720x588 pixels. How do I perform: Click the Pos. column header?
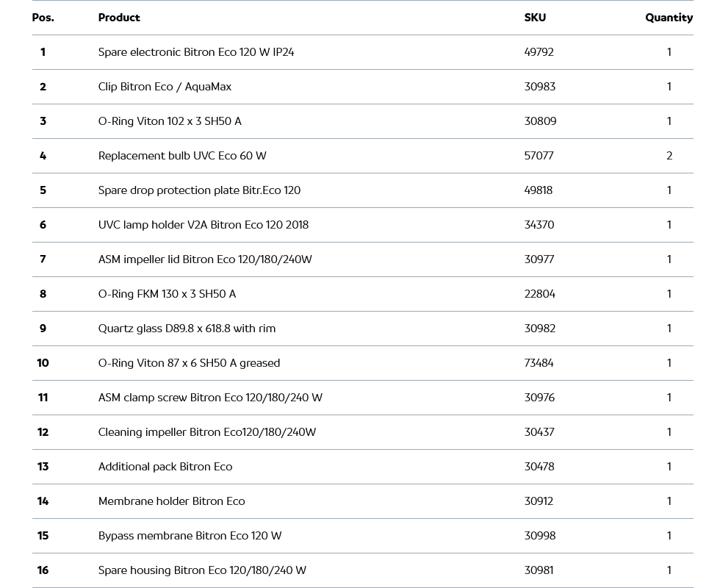pos(43,18)
